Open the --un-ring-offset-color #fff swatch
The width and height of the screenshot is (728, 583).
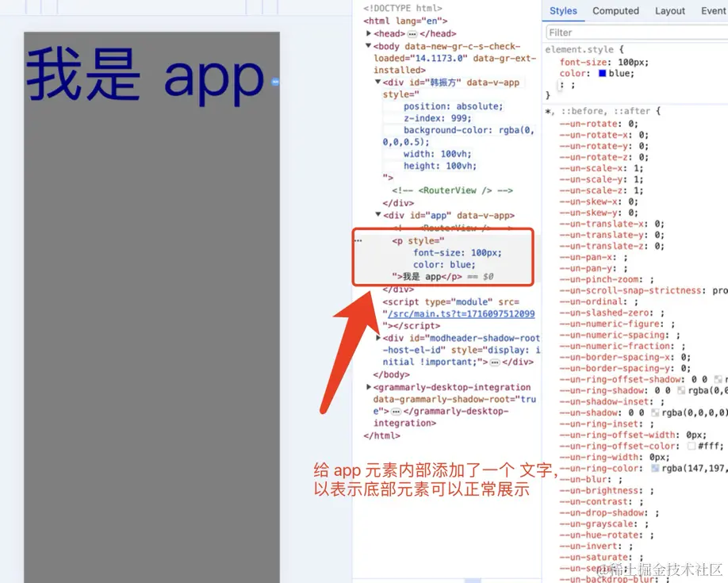(692, 446)
